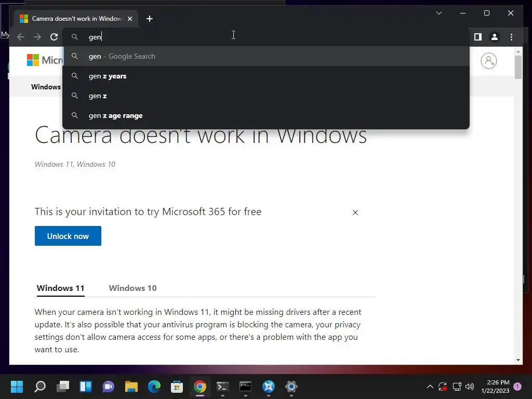Open Microsoft Edge from the taskbar

click(154, 387)
